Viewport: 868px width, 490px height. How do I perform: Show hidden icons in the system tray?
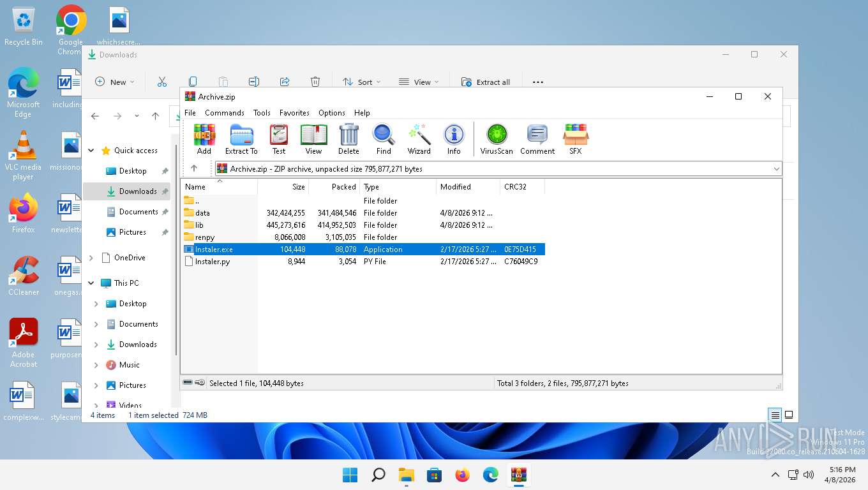775,475
